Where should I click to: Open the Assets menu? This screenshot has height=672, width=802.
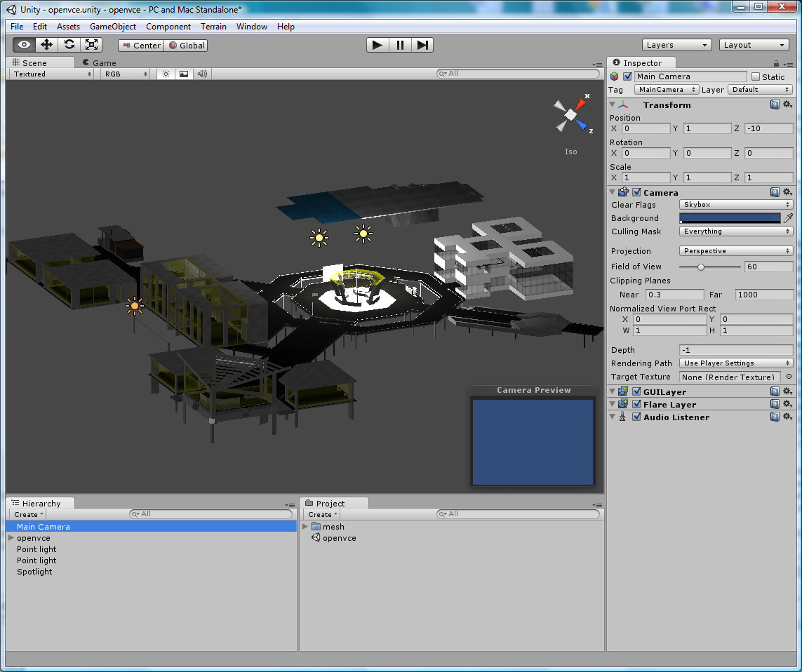point(68,27)
